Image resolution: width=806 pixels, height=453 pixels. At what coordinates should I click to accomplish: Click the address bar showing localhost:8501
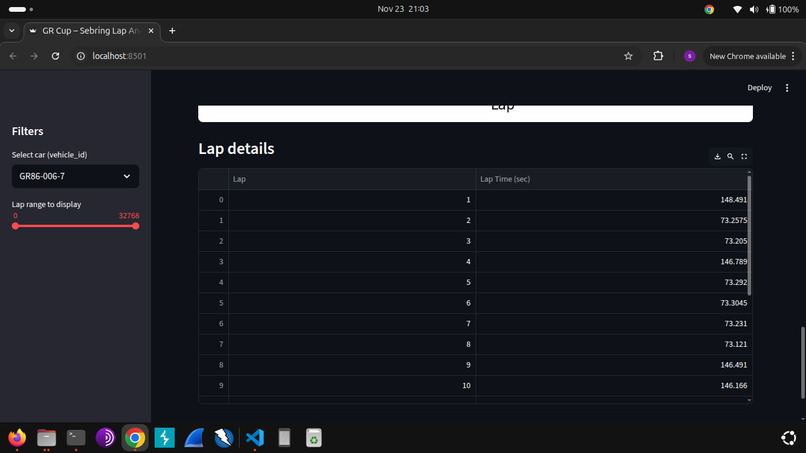tap(355, 56)
